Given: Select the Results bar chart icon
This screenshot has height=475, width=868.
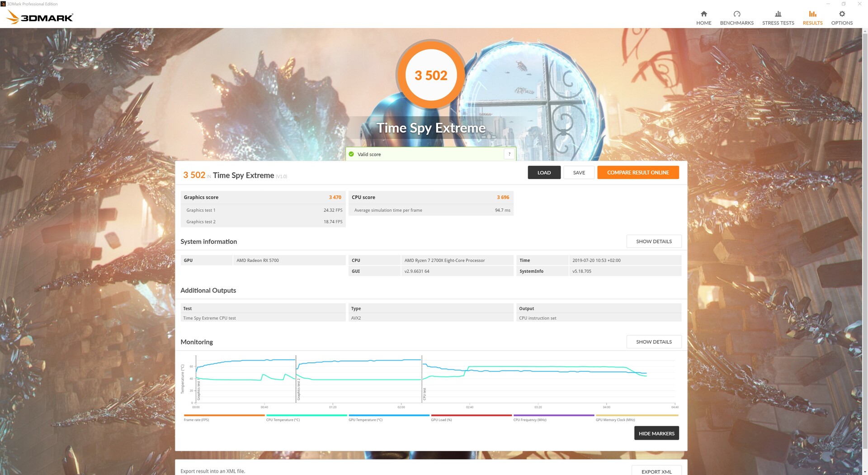Looking at the screenshot, I should click(x=812, y=14).
